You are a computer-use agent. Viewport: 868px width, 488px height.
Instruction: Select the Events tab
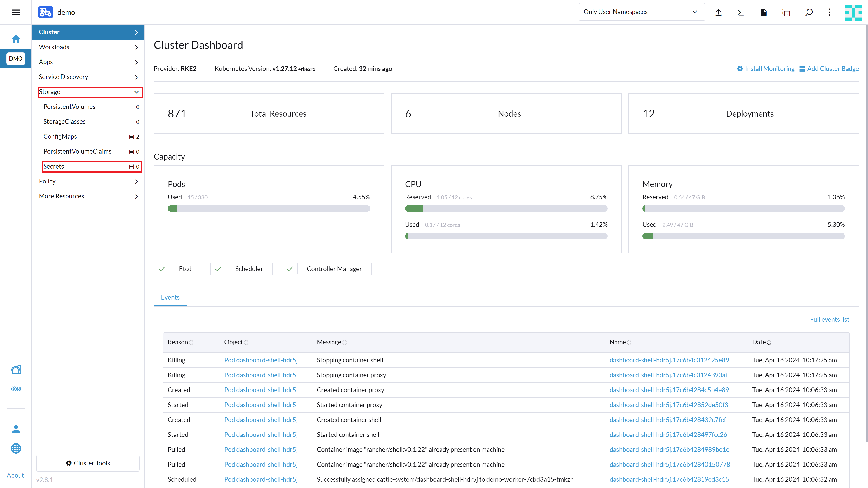tap(170, 297)
